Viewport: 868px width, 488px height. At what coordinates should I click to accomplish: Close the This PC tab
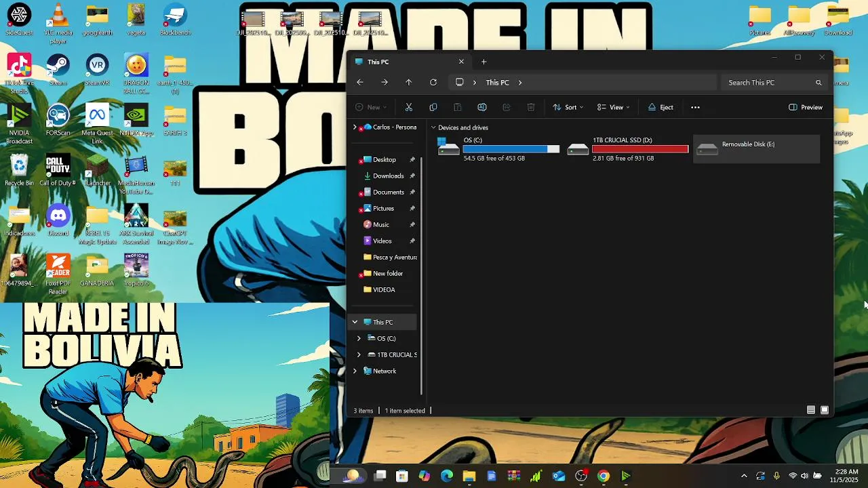coord(461,62)
